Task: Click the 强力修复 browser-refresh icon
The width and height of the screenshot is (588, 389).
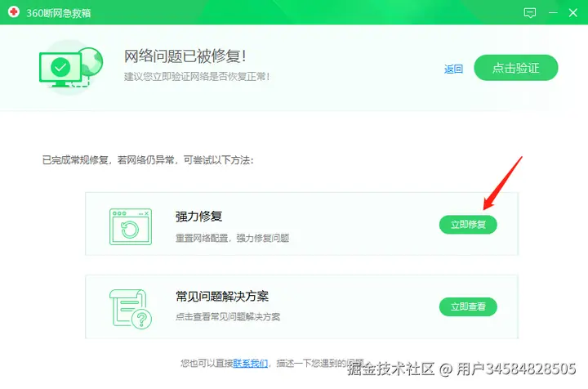Action: (x=131, y=226)
